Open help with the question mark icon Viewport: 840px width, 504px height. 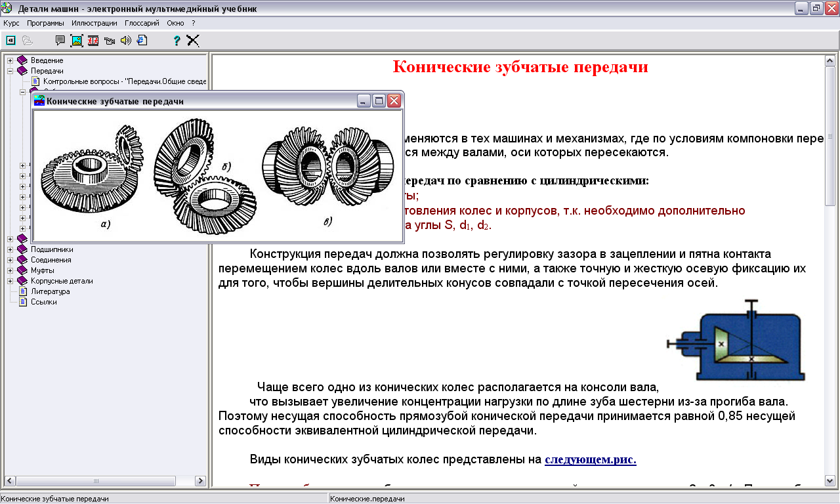(177, 40)
